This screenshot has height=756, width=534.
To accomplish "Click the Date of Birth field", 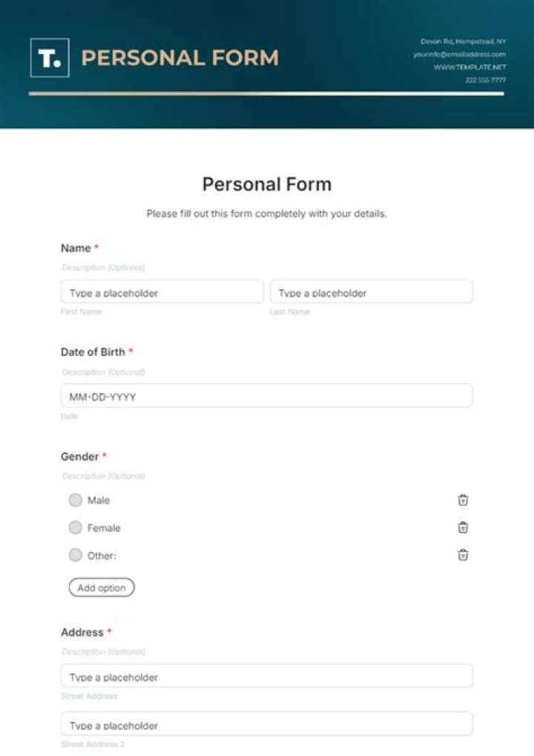I will point(266,396).
